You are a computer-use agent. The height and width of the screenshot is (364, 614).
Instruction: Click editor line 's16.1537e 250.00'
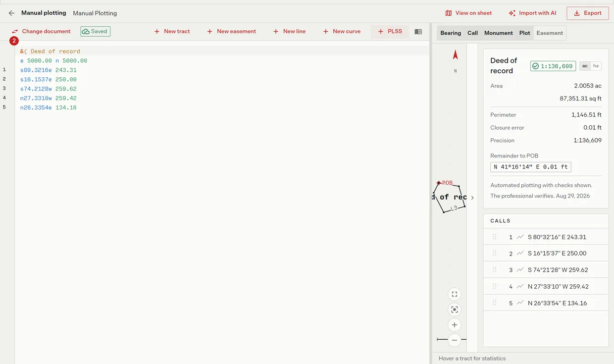point(49,80)
